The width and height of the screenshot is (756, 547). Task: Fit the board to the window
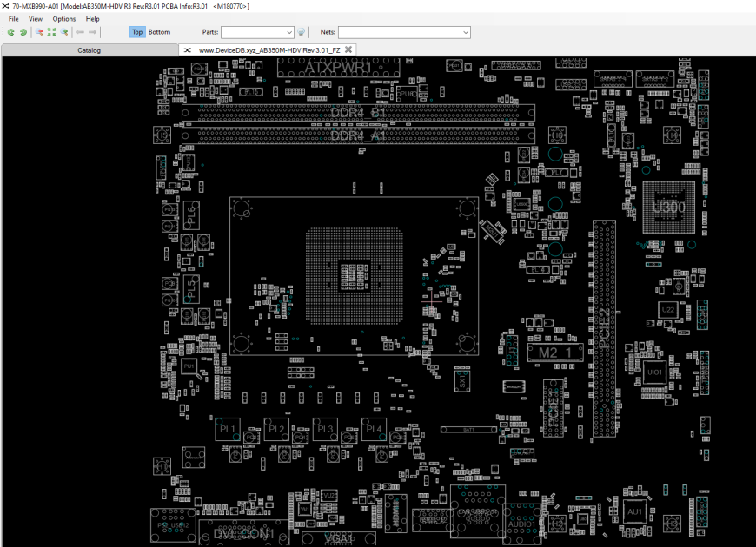click(x=51, y=32)
